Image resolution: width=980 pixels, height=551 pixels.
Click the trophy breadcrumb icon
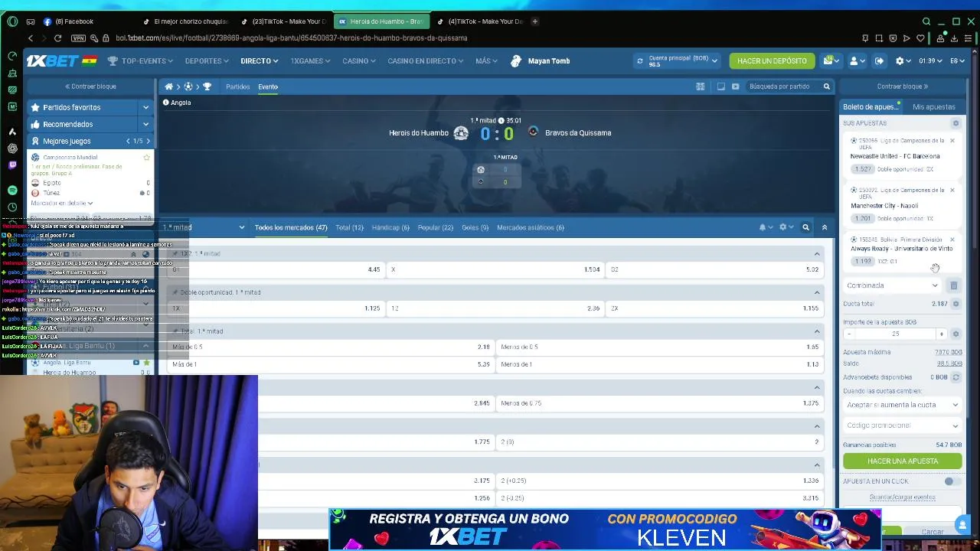tap(207, 86)
